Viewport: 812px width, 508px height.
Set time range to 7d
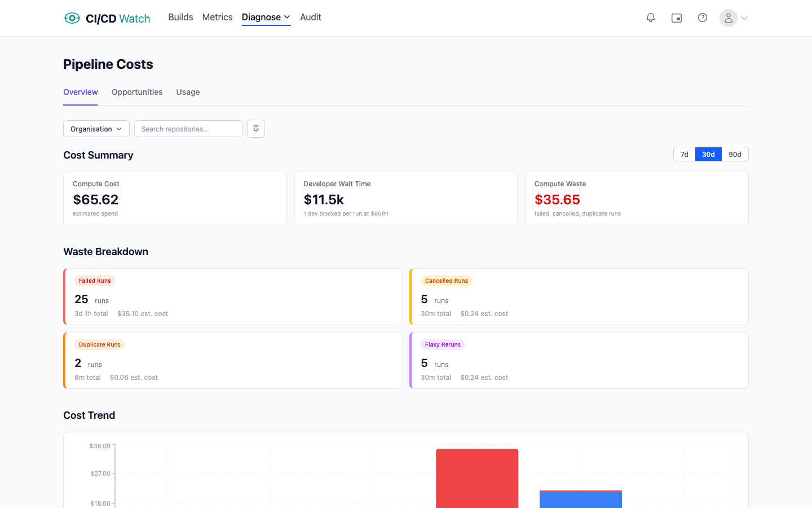(685, 154)
